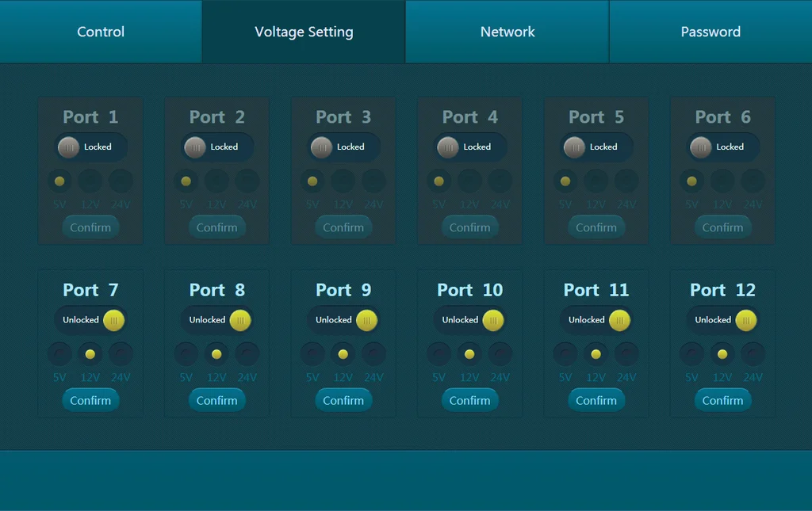
Task: Choose 5V option on Port 9
Action: click(312, 353)
